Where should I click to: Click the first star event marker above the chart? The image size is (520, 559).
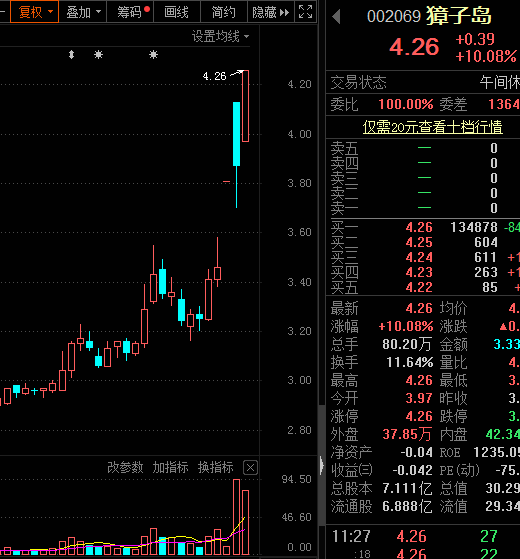pos(98,55)
